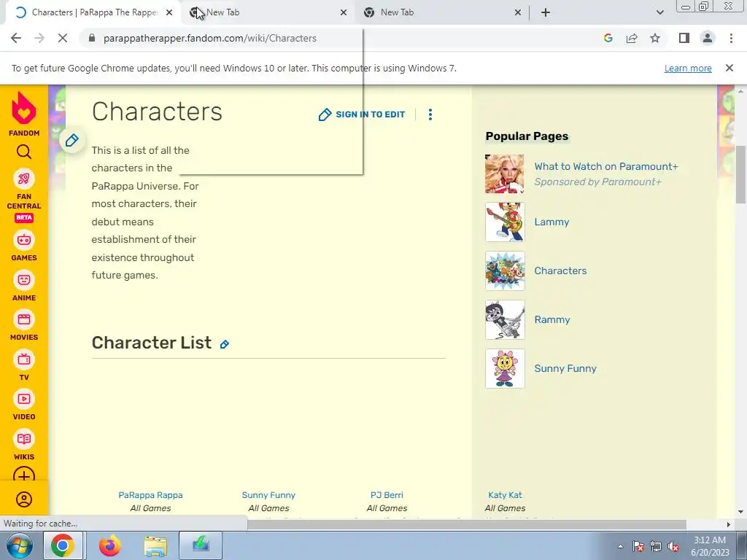Open Firefox from the taskbar

(109, 545)
